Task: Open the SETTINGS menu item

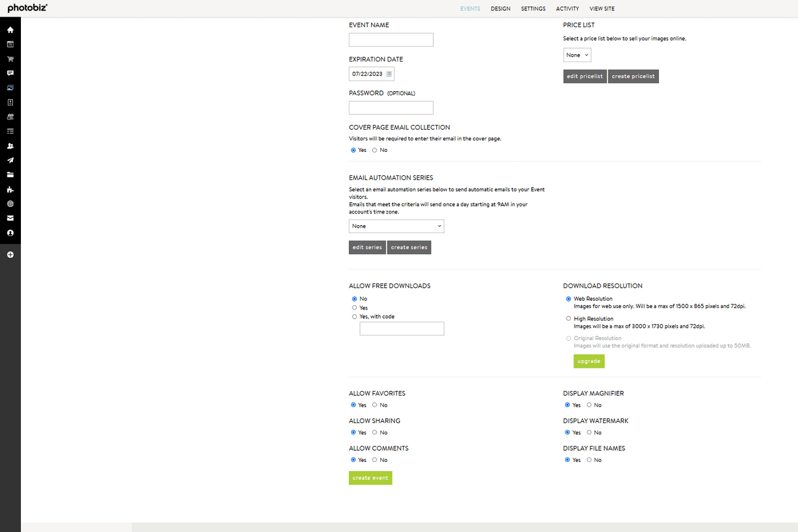Action: click(x=533, y=9)
